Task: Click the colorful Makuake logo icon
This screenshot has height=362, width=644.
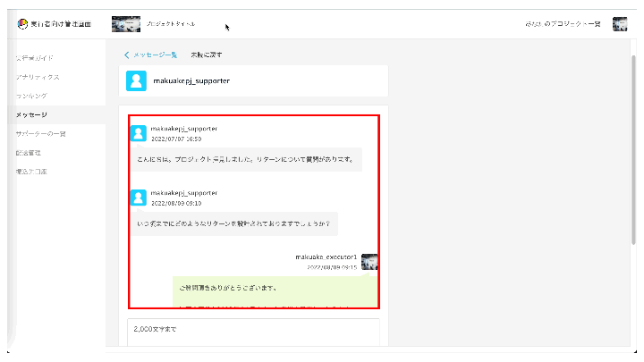Action: tap(22, 24)
